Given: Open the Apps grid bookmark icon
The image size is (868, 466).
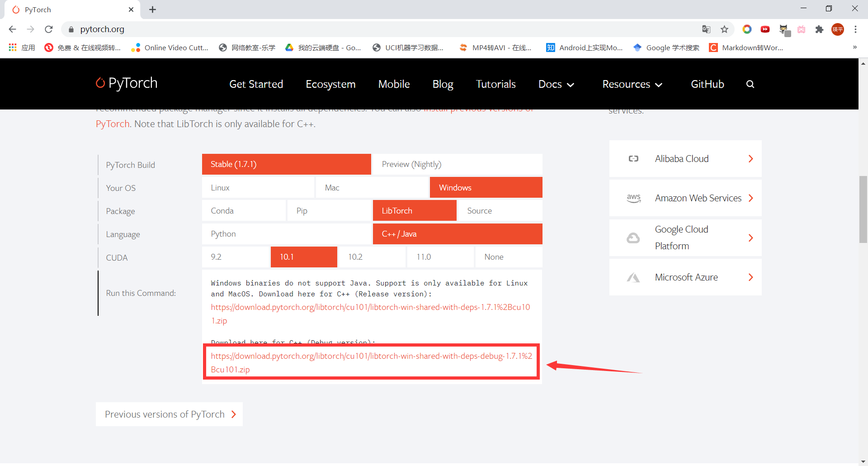Looking at the screenshot, I should pyautogui.click(x=12, y=48).
